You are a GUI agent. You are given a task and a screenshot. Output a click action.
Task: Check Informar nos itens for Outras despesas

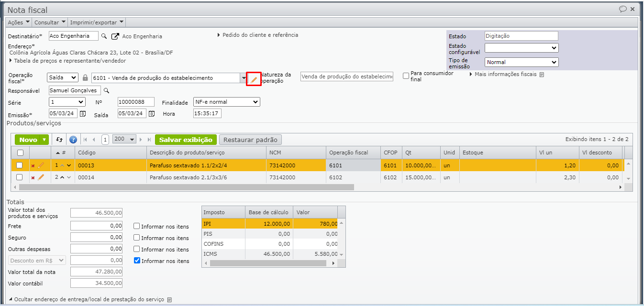137,249
